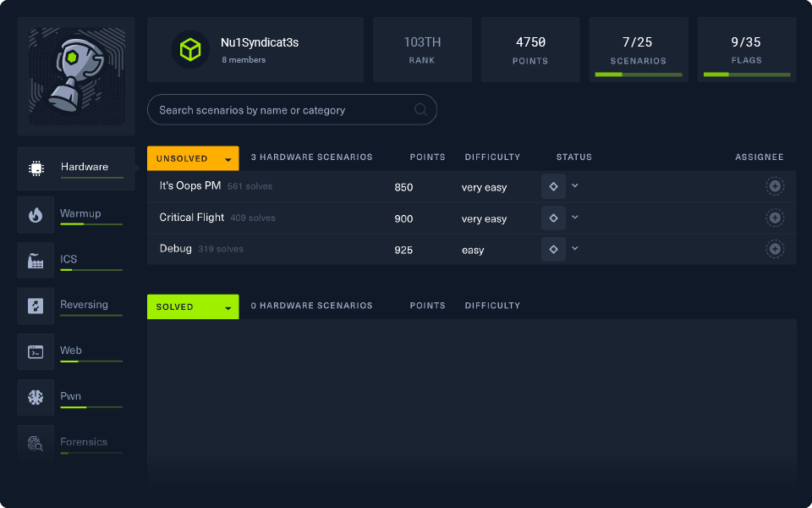
Task: Click the 850 points value
Action: pos(403,188)
